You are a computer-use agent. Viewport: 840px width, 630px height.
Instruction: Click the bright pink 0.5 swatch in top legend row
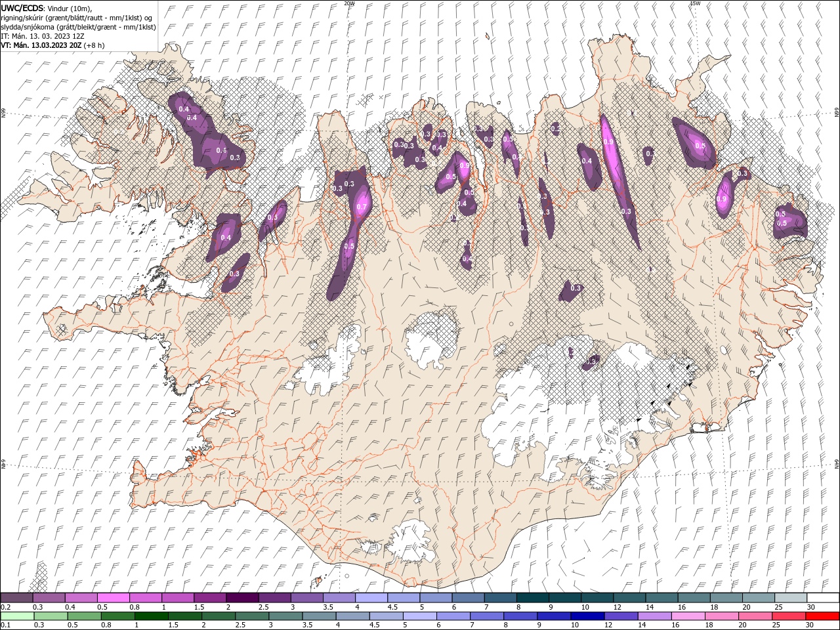pos(113,598)
